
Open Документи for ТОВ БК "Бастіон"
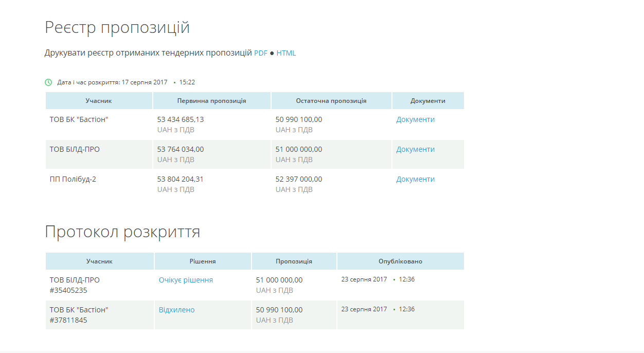tap(415, 119)
